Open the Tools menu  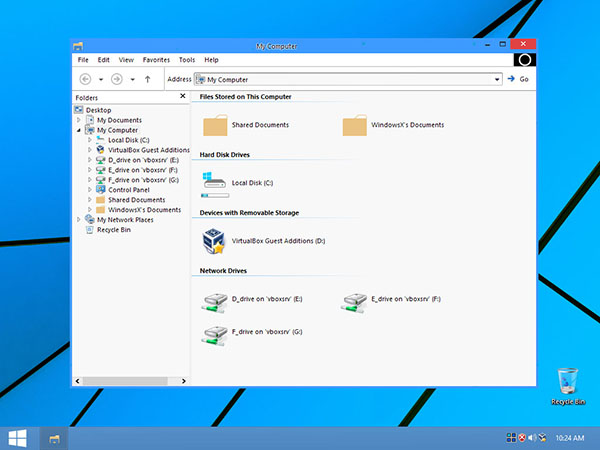coord(187,60)
